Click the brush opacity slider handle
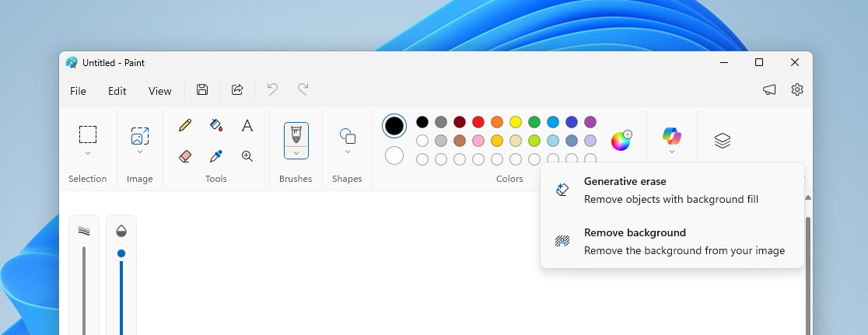868x335 pixels. [x=121, y=253]
